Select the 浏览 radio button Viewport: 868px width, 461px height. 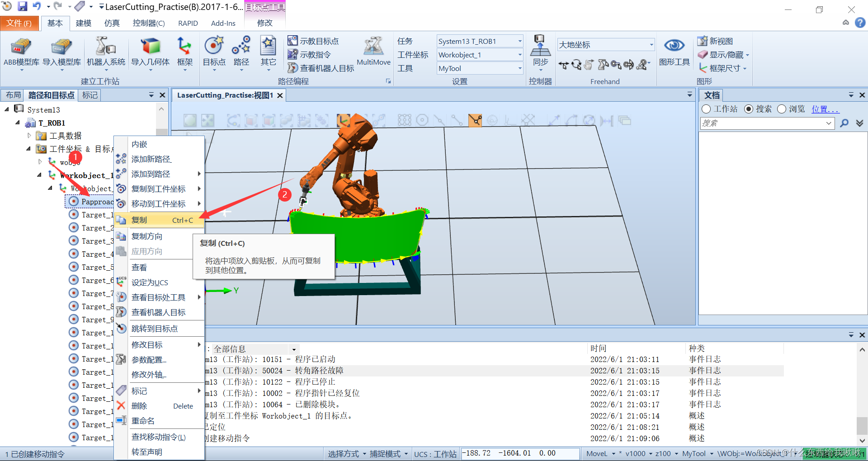pyautogui.click(x=781, y=109)
